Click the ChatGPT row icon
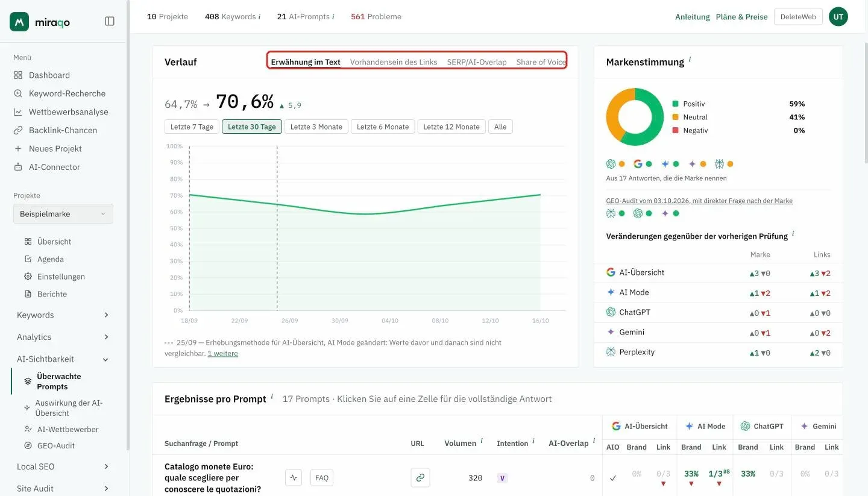Image resolution: width=868 pixels, height=496 pixels. pyautogui.click(x=611, y=312)
